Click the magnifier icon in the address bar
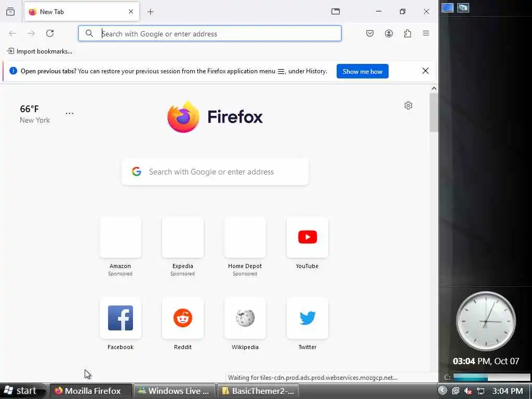The width and height of the screenshot is (532, 399). tap(89, 33)
